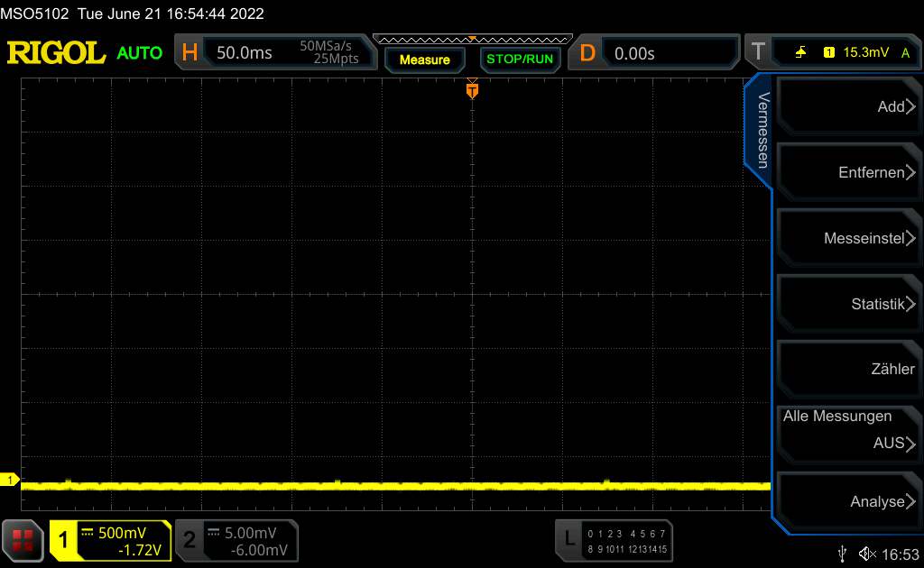The width and height of the screenshot is (924, 568).
Task: Select the channel 1 ground level marker
Action: (11, 481)
